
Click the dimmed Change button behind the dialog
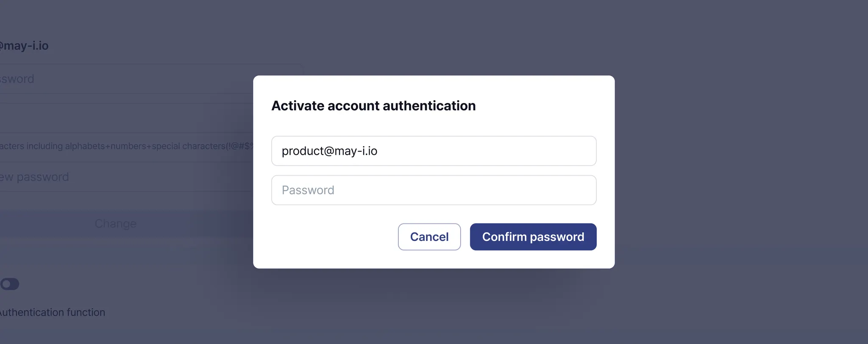[x=115, y=224]
